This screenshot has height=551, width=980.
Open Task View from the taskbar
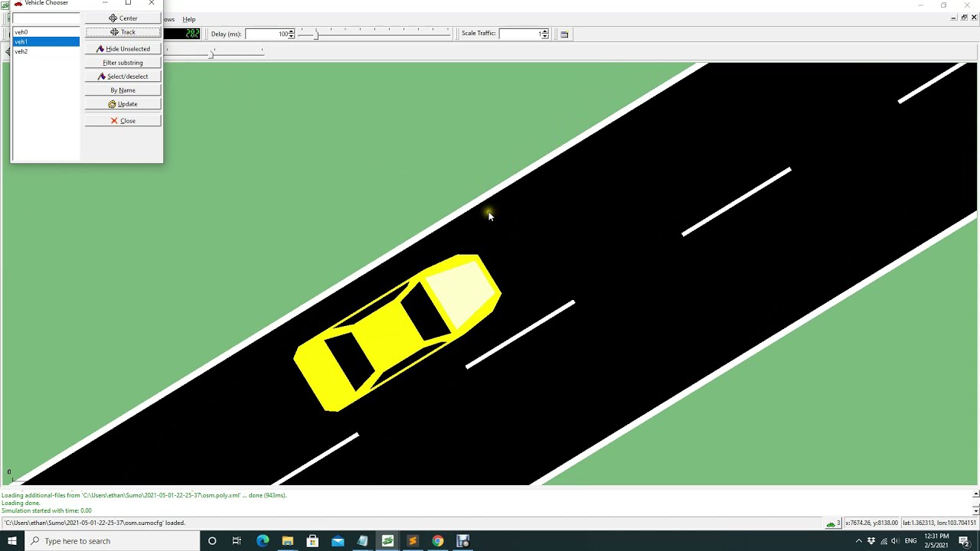(237, 541)
